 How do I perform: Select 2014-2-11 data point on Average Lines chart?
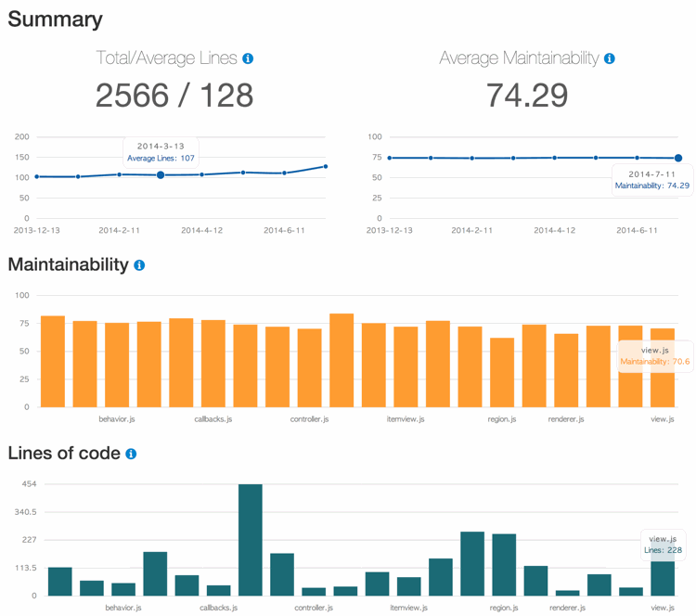120,174
